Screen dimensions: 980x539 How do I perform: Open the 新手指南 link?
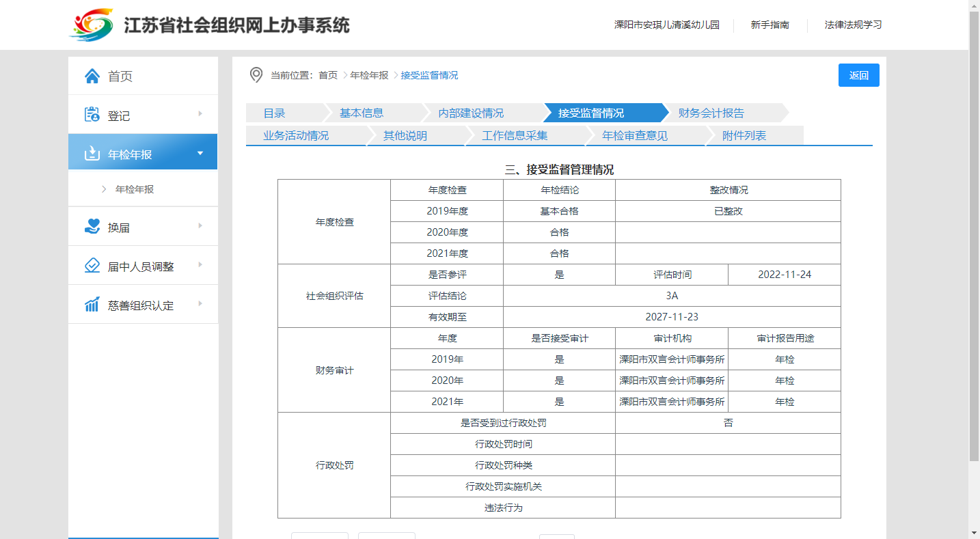770,25
